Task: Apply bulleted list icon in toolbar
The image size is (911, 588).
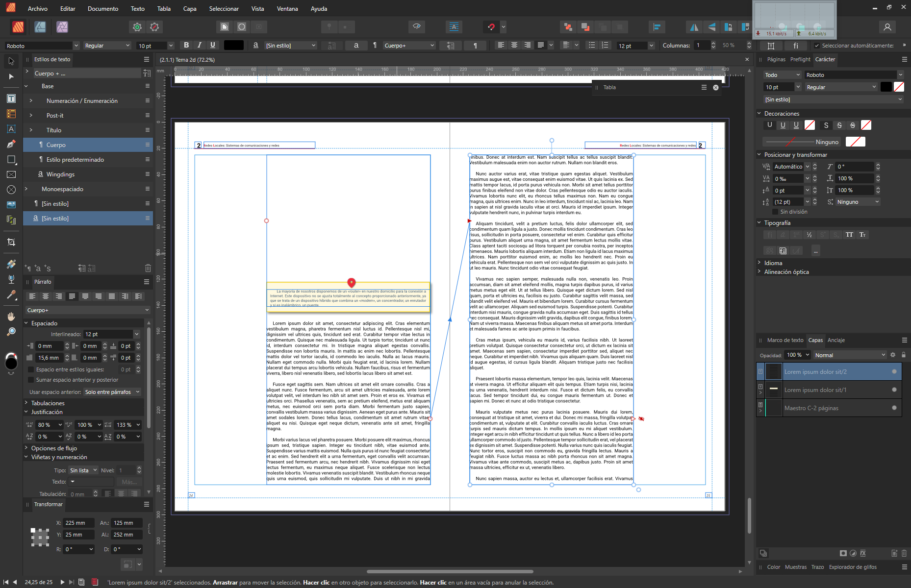Action: [x=592, y=45]
